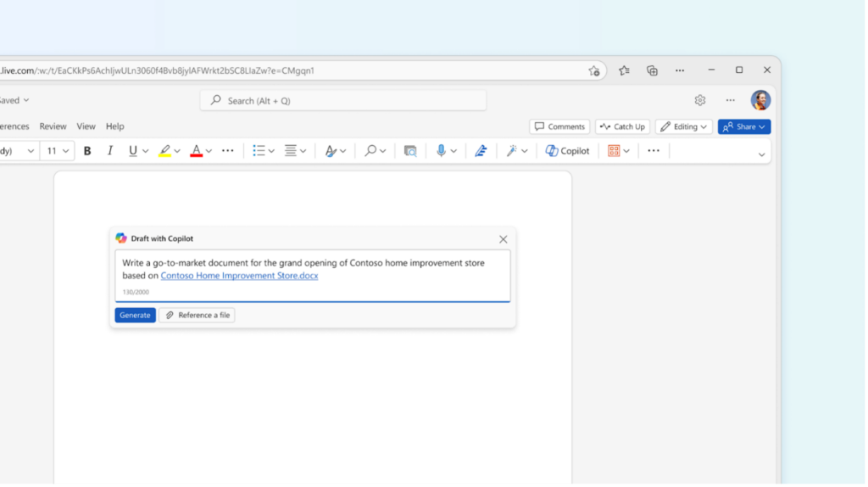Click the Dictate microphone icon
Viewport: 868px width, 487px height.
pyautogui.click(x=441, y=151)
